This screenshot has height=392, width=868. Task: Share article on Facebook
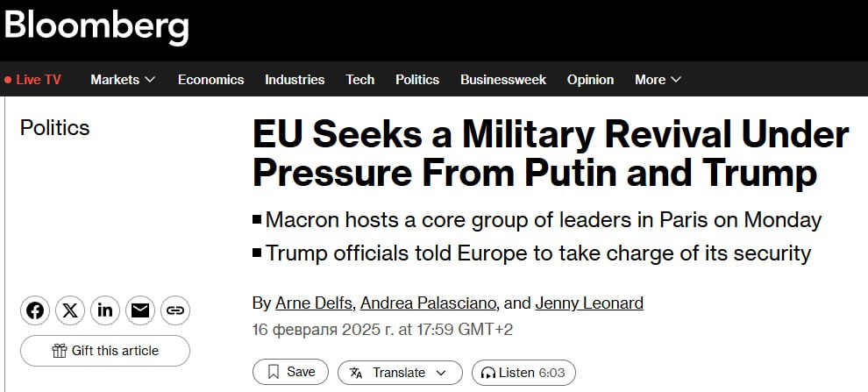(35, 310)
